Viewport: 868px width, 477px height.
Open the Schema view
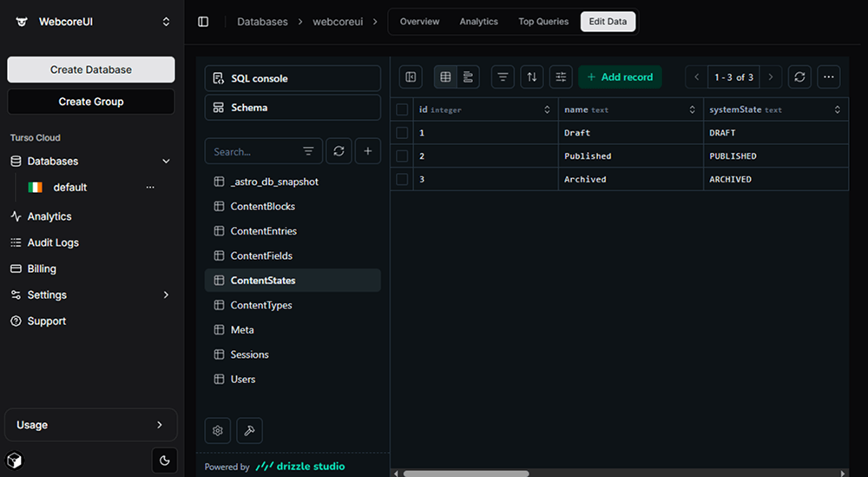coord(293,108)
